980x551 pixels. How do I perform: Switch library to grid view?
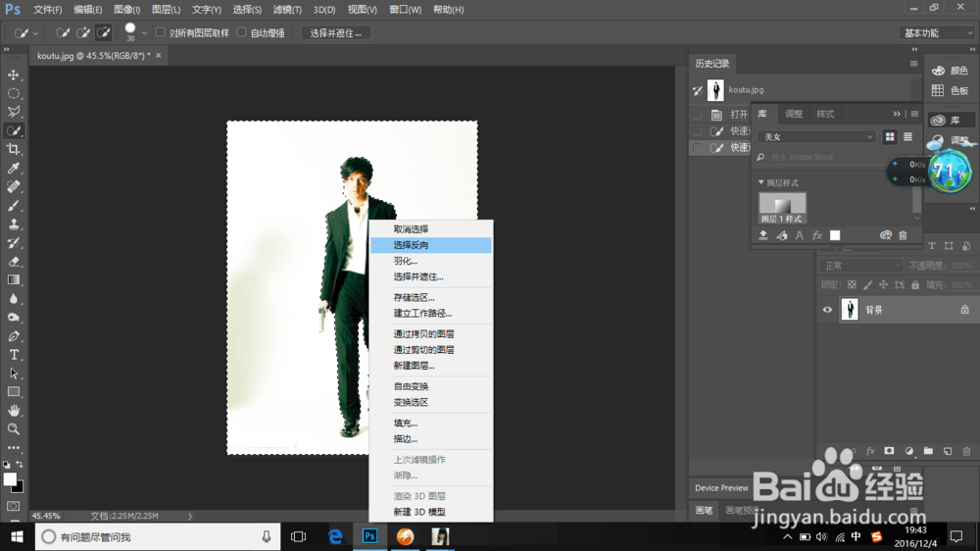click(x=890, y=136)
